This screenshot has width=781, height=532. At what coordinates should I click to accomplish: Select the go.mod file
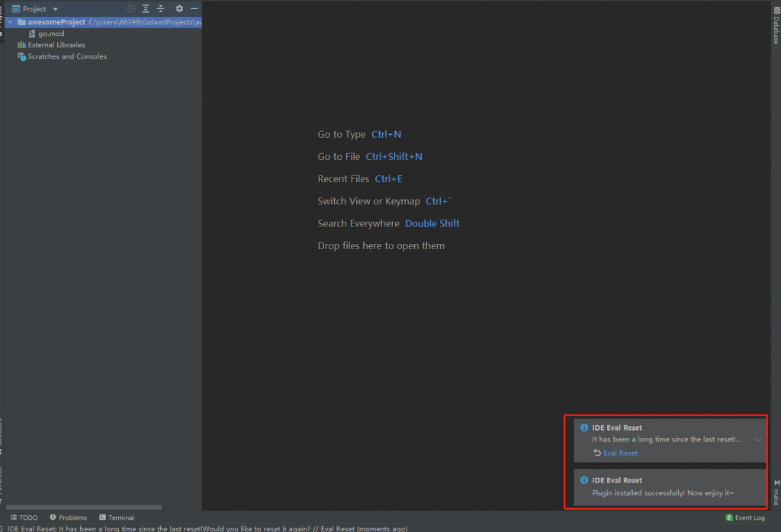(x=51, y=34)
